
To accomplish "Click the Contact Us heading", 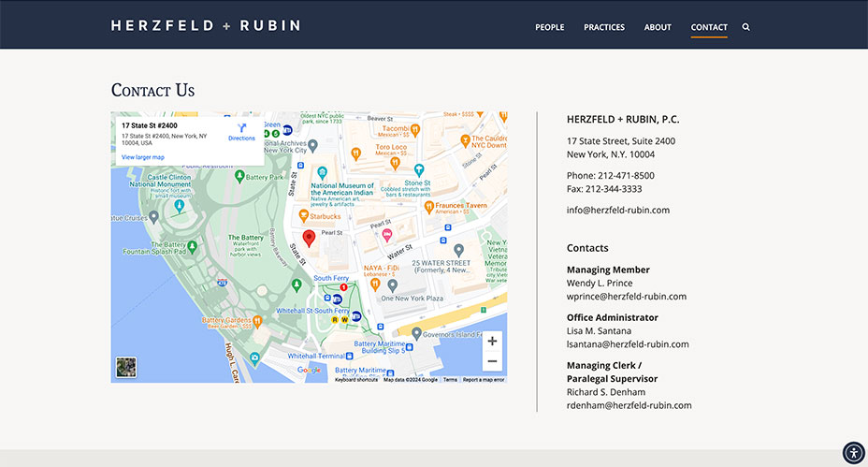I will [152, 90].
